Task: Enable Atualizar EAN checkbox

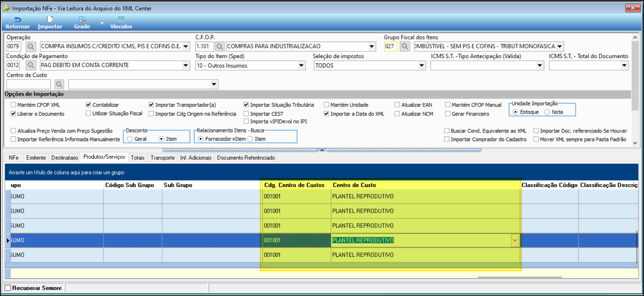Action: point(397,105)
